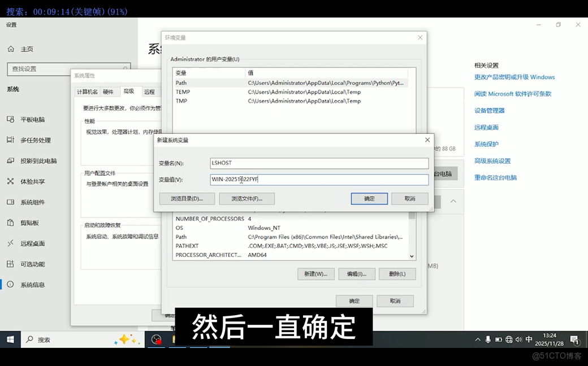Switch to the 硬件 tab

pos(109,91)
